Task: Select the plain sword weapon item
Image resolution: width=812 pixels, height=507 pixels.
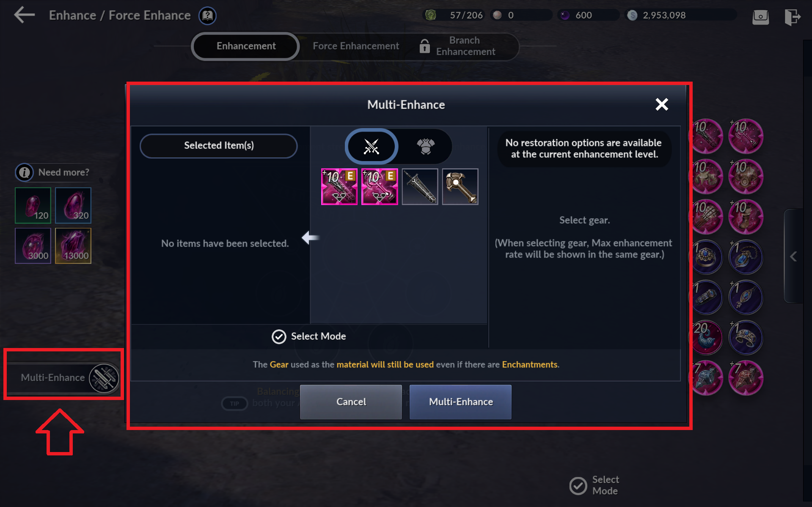Action: 420,186
